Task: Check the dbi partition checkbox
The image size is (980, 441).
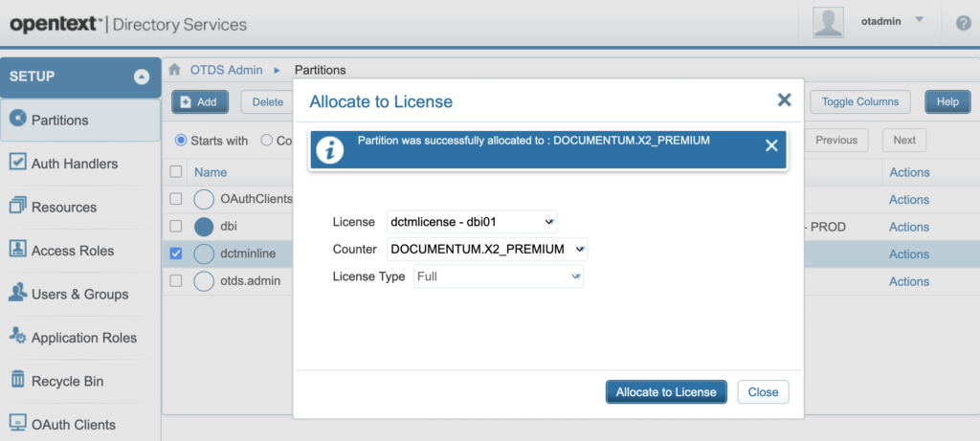Action: click(x=175, y=227)
